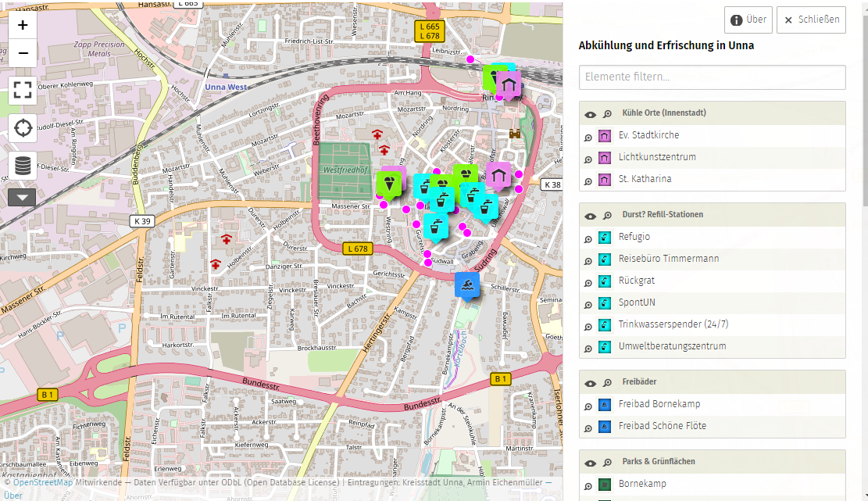
Task: Hide the Freibäder layer
Action: tap(590, 383)
